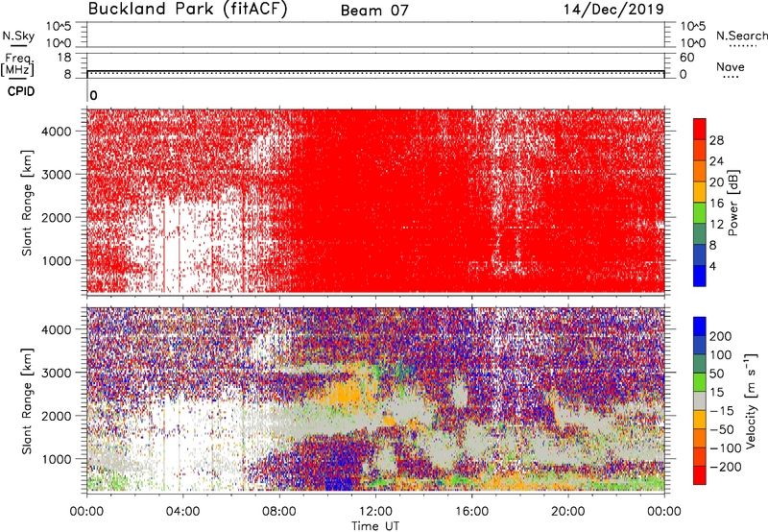
Task: Click the '2000' tick on power panel
Action: tap(57, 217)
